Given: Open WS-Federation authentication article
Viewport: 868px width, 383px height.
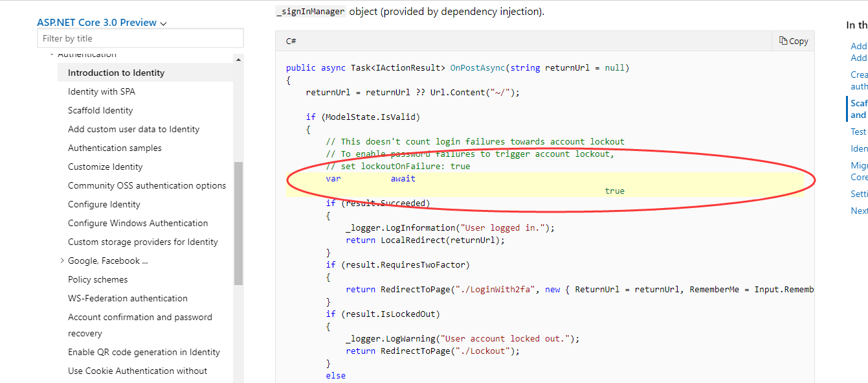Looking at the screenshot, I should click(128, 298).
